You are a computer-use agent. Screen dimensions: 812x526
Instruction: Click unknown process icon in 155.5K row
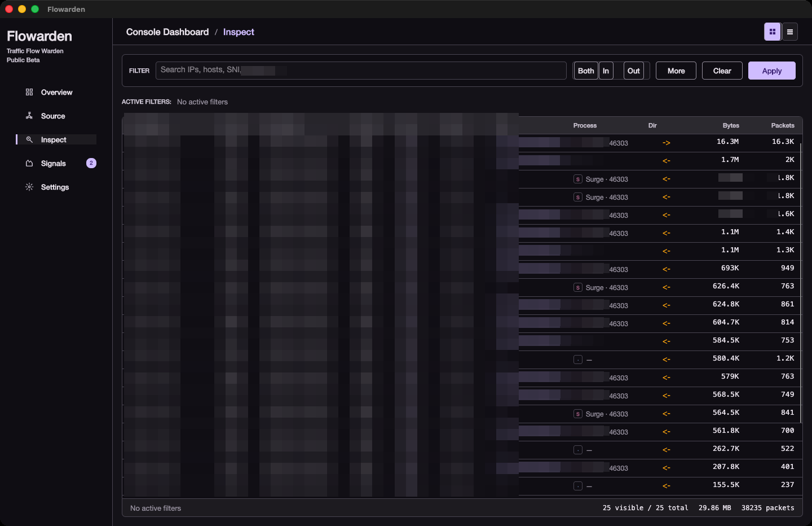point(578,486)
